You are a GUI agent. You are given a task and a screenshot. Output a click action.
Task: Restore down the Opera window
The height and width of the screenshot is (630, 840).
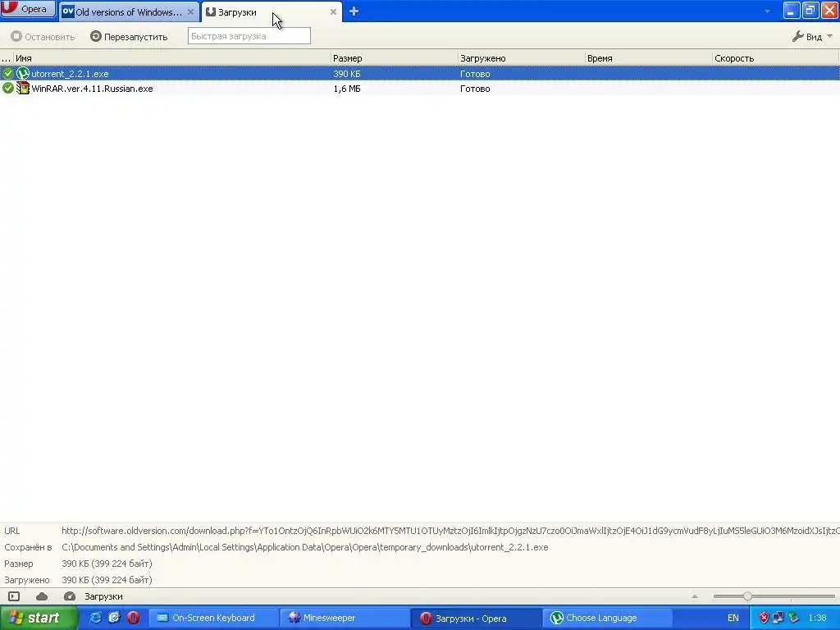[810, 10]
